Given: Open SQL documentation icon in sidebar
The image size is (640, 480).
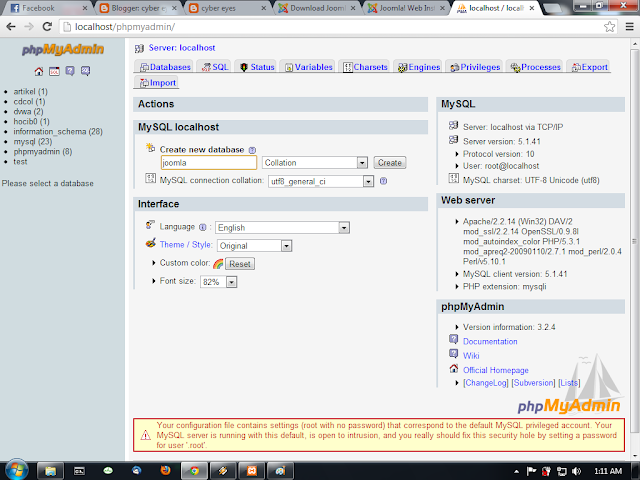Looking at the screenshot, I should pos(85,71).
